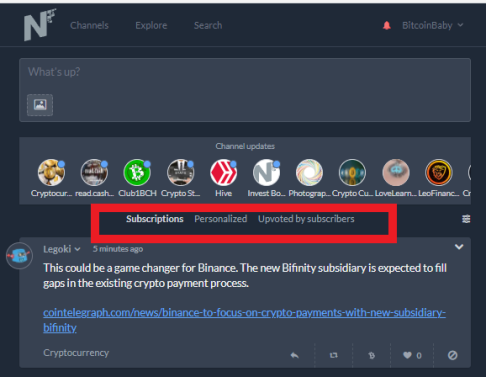486x377 pixels.
Task: Open LeoFinance channel avatar
Action: tap(439, 172)
